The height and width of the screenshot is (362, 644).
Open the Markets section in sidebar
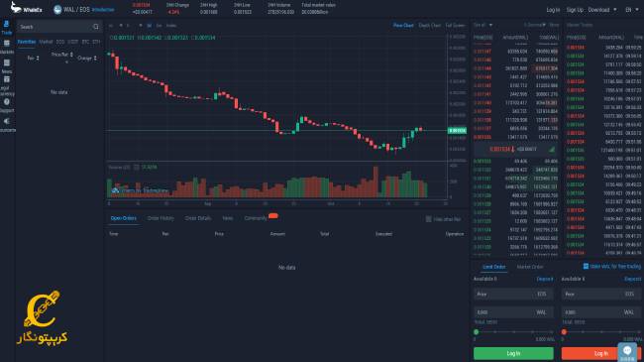pos(7,47)
